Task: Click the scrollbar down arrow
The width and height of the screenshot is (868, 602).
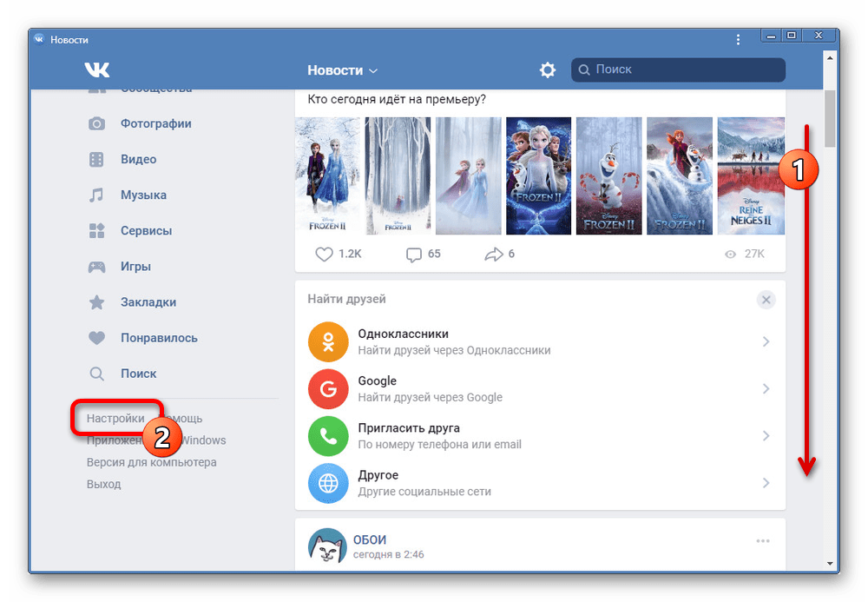Action: pyautogui.click(x=830, y=564)
